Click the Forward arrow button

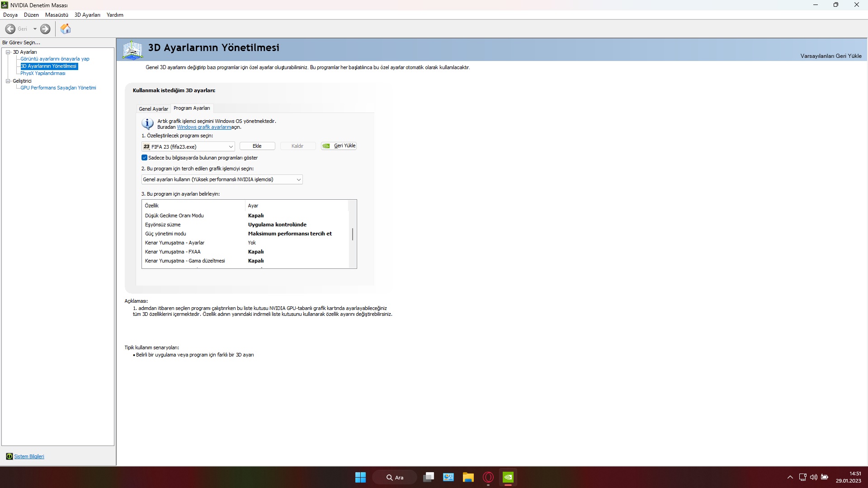pyautogui.click(x=45, y=29)
